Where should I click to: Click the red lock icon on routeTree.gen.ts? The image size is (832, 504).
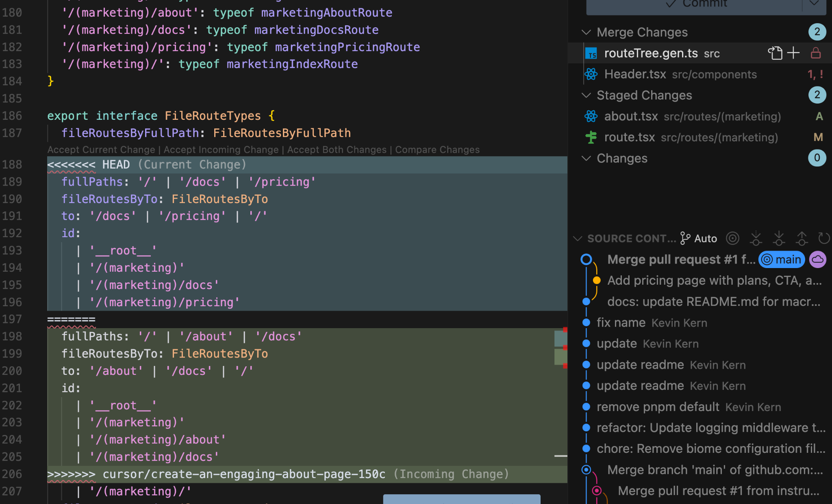tap(816, 53)
